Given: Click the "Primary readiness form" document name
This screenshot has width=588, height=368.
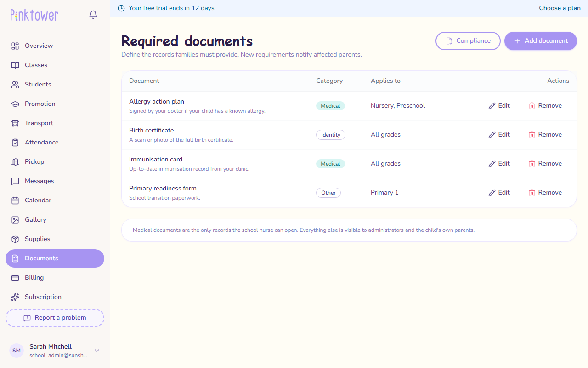Looking at the screenshot, I should 163,189.
